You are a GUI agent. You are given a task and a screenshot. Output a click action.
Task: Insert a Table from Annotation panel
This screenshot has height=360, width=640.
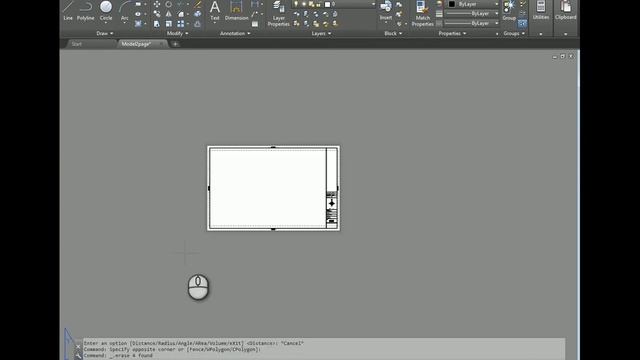click(x=255, y=24)
